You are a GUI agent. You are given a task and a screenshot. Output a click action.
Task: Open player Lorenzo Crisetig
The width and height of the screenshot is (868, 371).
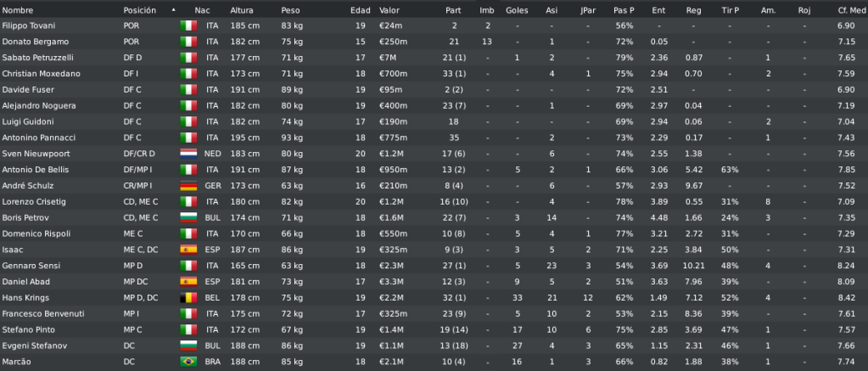click(34, 201)
